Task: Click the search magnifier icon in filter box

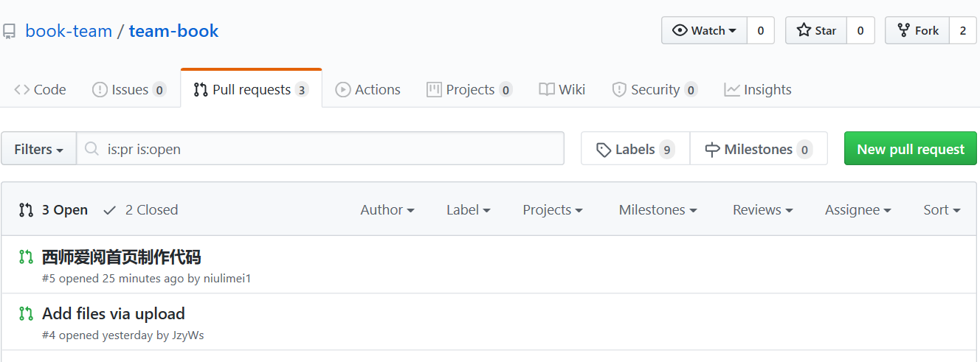Action: pos(92,149)
